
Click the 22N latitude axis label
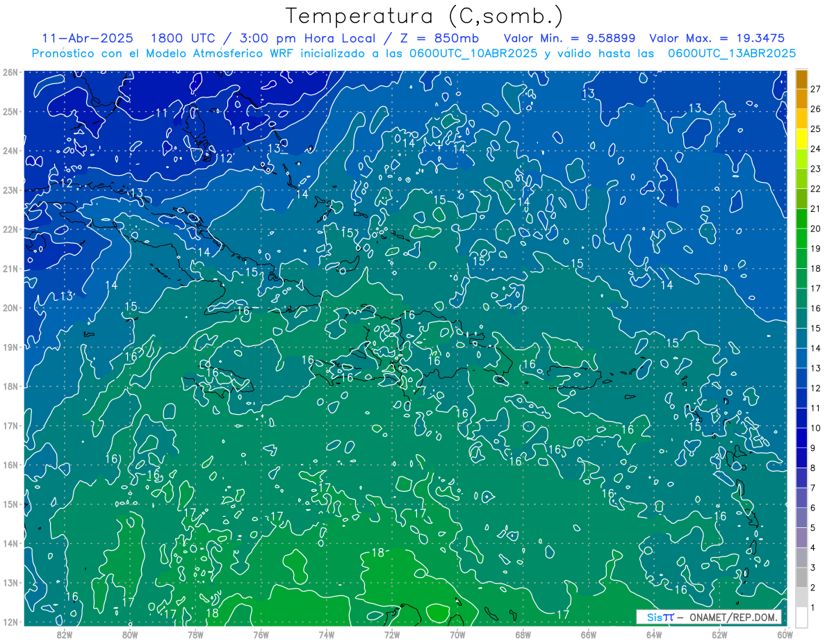[10, 229]
